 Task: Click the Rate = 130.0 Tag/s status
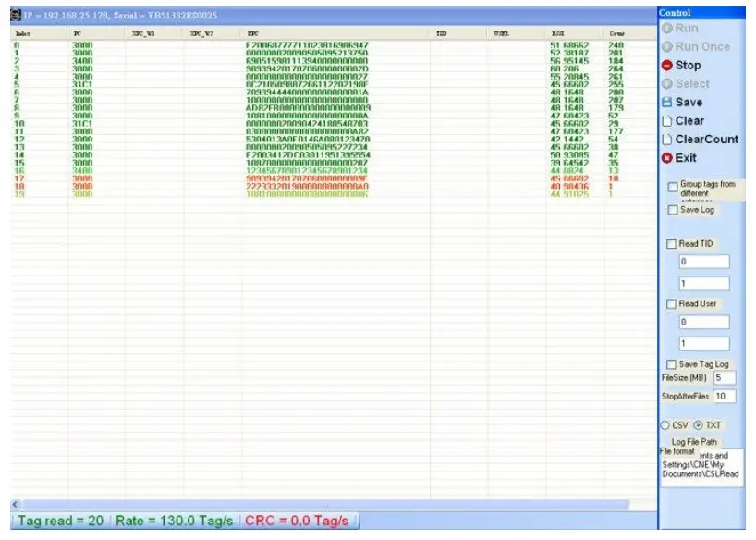174,522
